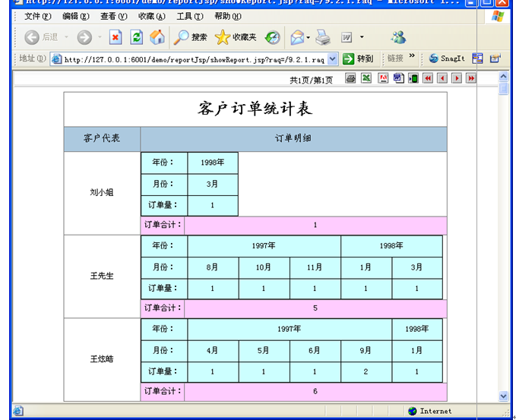
Task: Click the Stop loading icon
Action: (116, 37)
